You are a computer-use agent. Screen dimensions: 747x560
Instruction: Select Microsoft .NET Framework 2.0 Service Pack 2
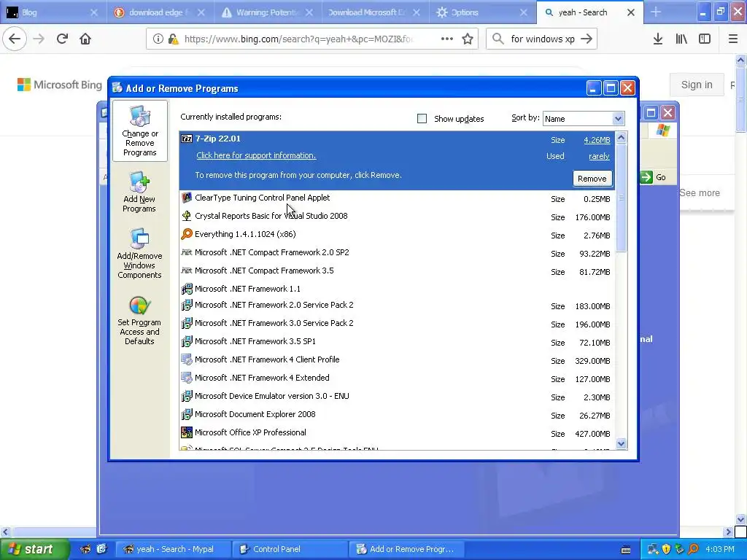398,306
